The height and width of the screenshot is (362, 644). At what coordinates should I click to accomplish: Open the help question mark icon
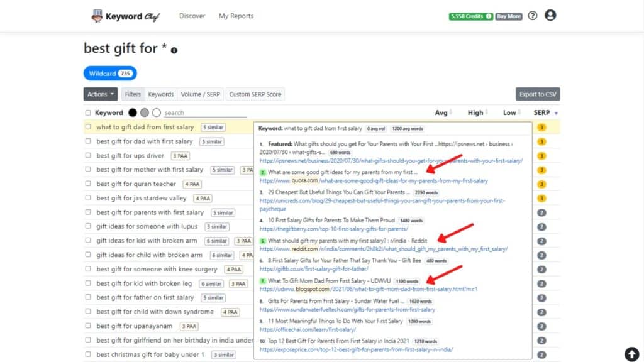[x=532, y=16]
